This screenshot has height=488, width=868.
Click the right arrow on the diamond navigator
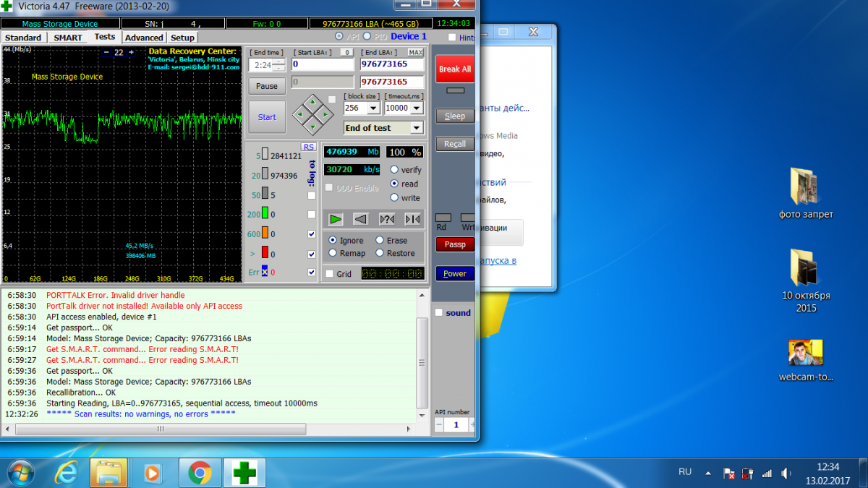coord(324,114)
